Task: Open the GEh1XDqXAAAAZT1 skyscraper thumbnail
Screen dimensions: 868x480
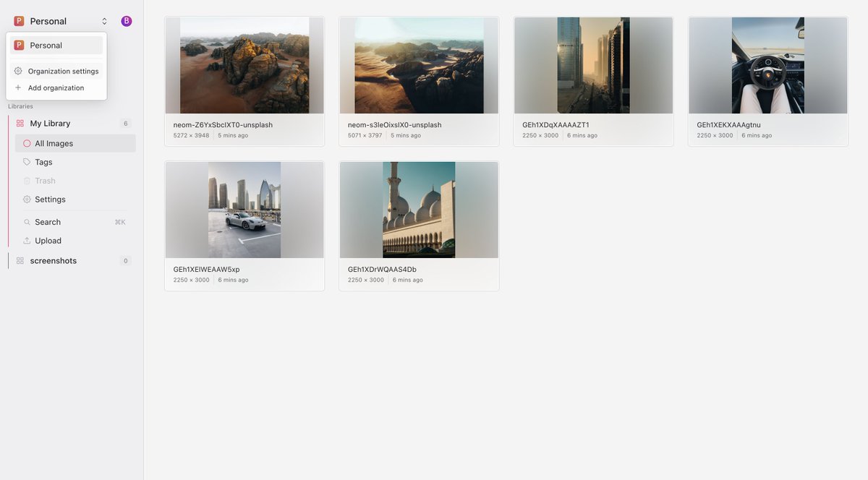Action: (593, 65)
